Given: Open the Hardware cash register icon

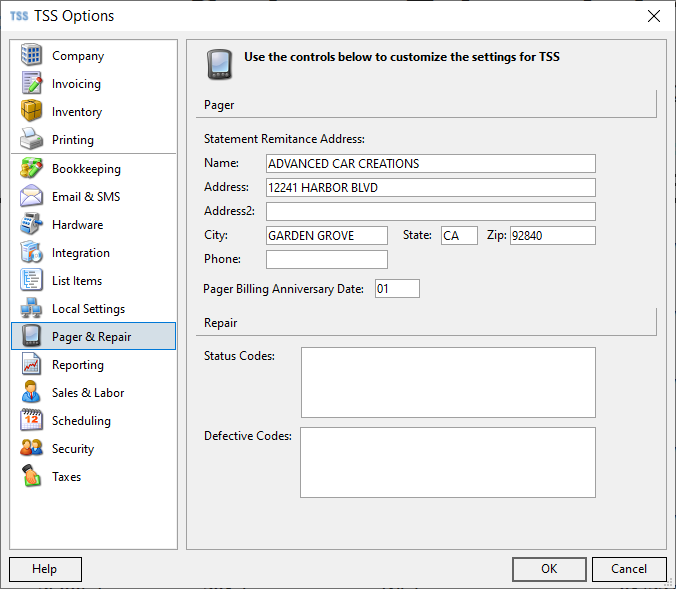Looking at the screenshot, I should tap(31, 224).
